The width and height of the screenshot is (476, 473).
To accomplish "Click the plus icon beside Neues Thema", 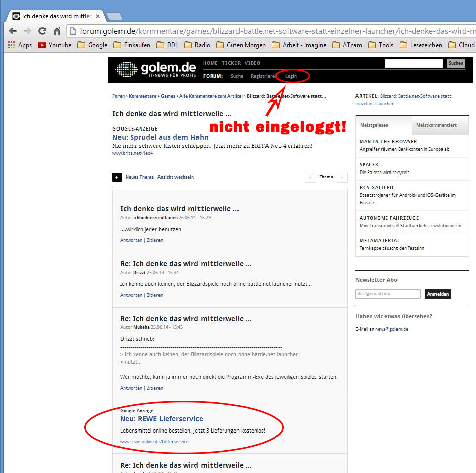I will [x=117, y=177].
